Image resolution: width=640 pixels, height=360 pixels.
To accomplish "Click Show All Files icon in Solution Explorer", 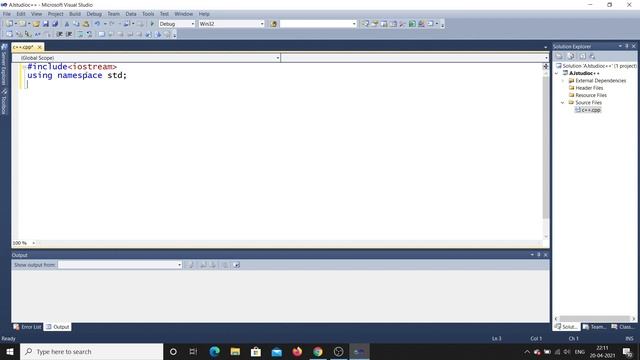I will coord(571,56).
